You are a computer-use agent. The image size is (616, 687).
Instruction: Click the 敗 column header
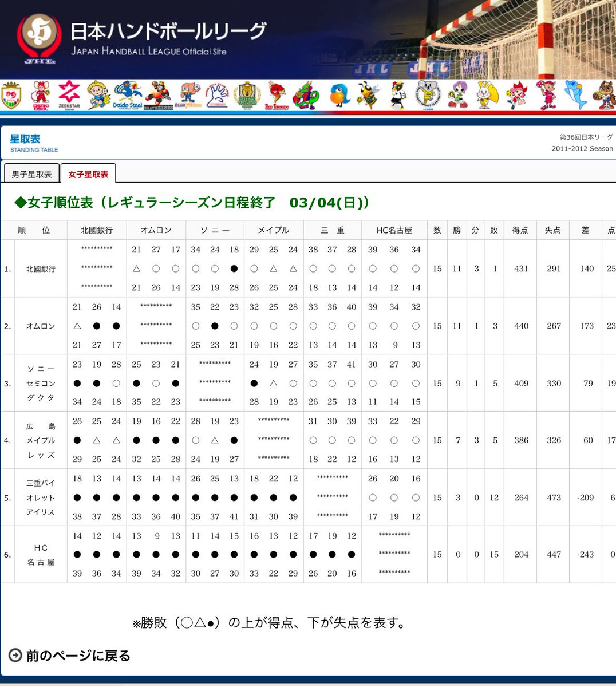click(494, 230)
